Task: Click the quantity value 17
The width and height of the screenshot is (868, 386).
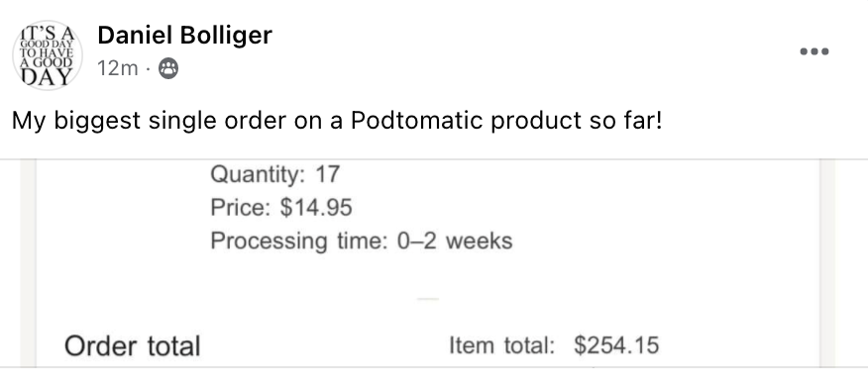Action: click(327, 175)
